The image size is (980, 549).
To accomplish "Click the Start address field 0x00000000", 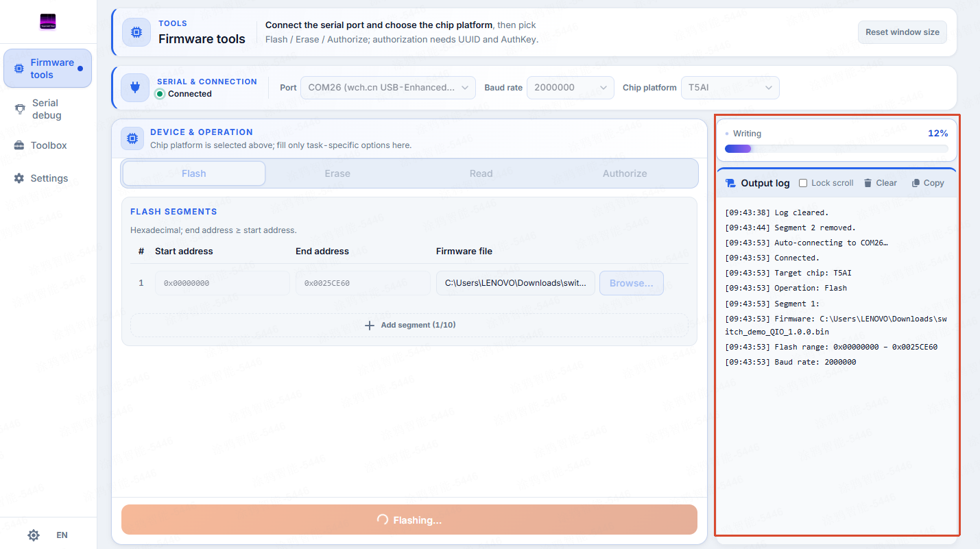I will click(222, 283).
